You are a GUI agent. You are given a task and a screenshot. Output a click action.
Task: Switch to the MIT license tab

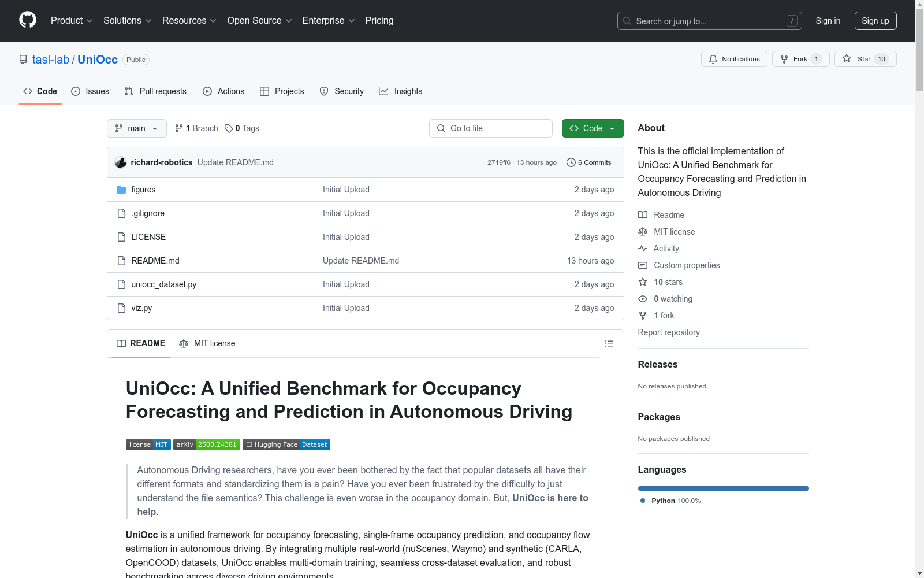pos(207,343)
